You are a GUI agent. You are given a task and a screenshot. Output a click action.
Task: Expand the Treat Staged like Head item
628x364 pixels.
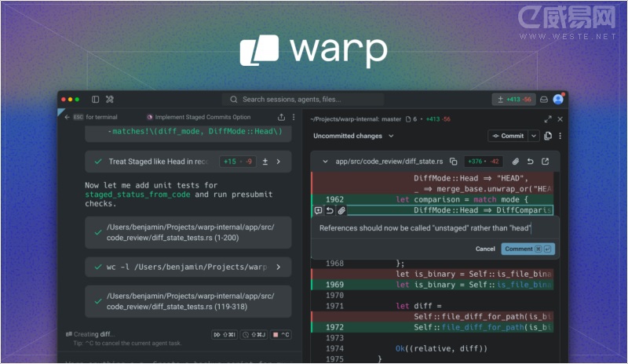pos(279,162)
